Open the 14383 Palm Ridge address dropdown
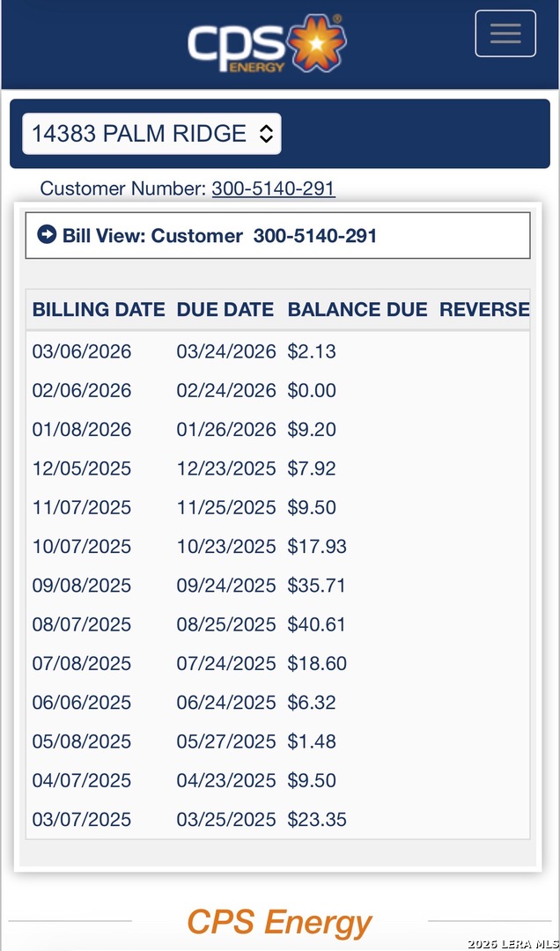Screen dimensions: 560x951 [151, 134]
